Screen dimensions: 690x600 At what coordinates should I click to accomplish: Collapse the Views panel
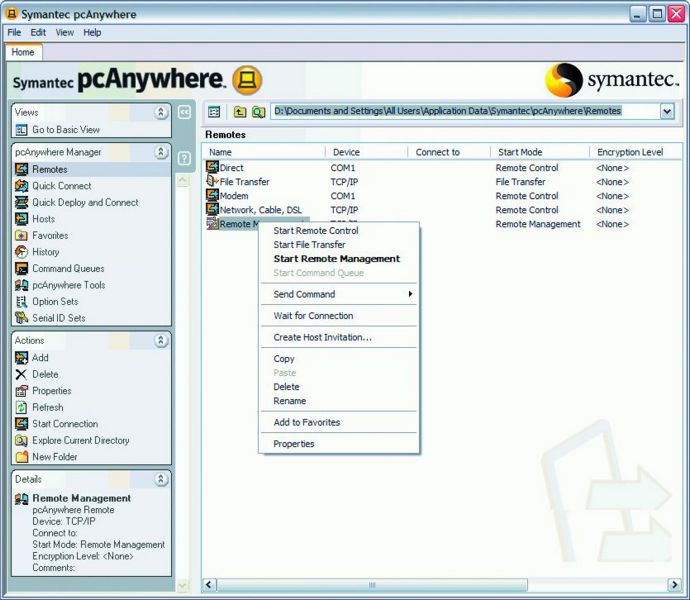pyautogui.click(x=161, y=112)
